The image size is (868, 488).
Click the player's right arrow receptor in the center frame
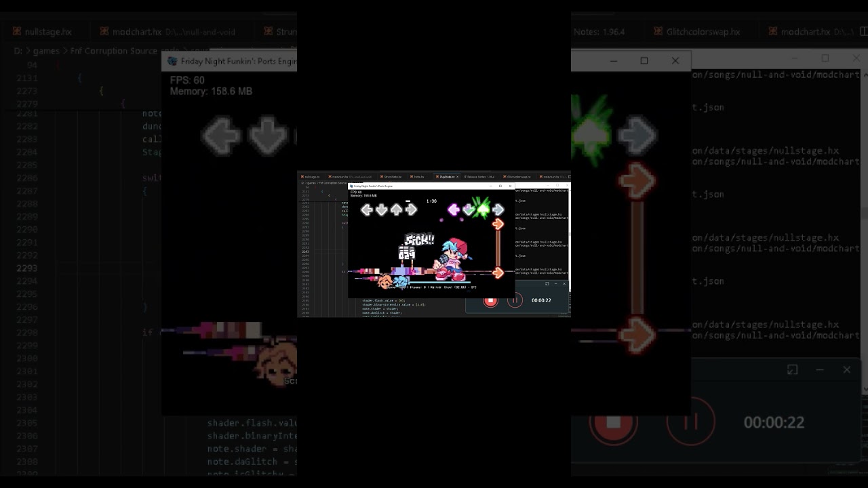[498, 210]
